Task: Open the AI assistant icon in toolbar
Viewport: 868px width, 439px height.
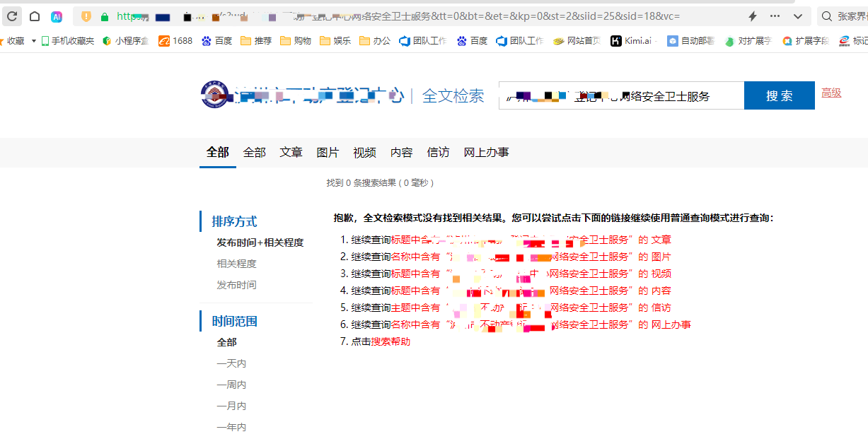Action: pos(57,16)
